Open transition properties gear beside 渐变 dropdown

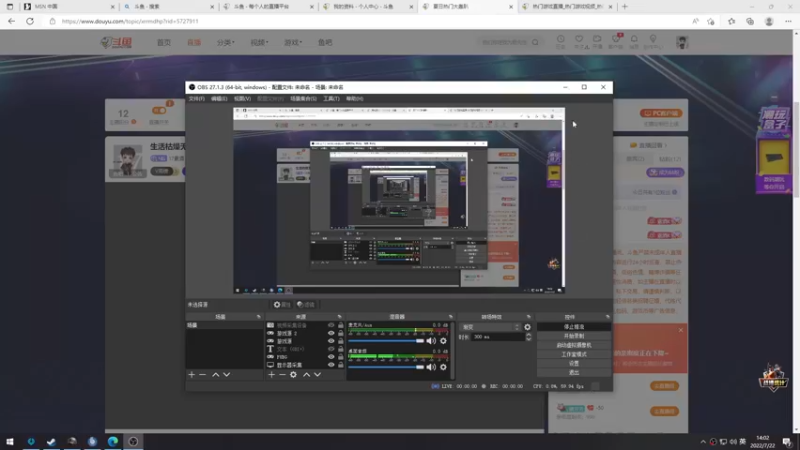click(x=528, y=327)
